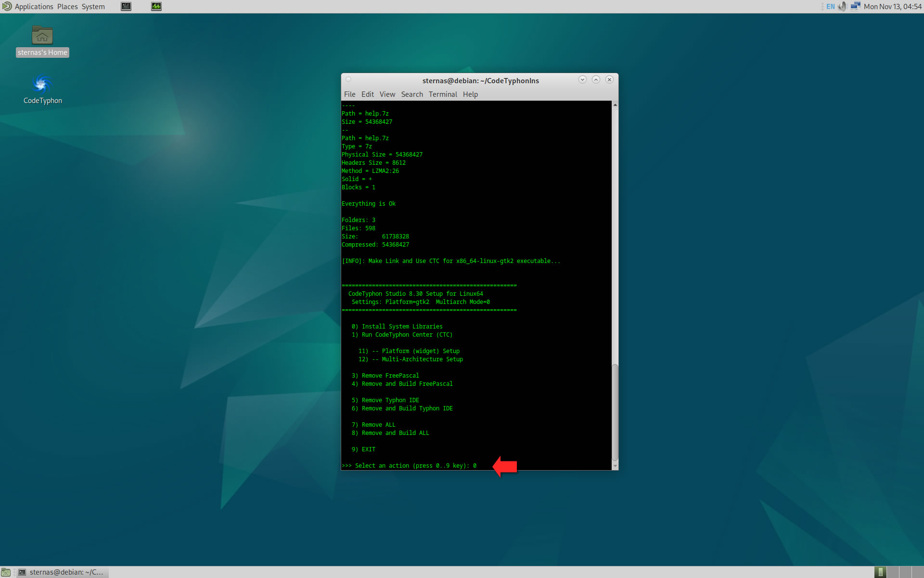
Task: Click sternas@debian taskbar window button
Action: tap(62, 572)
